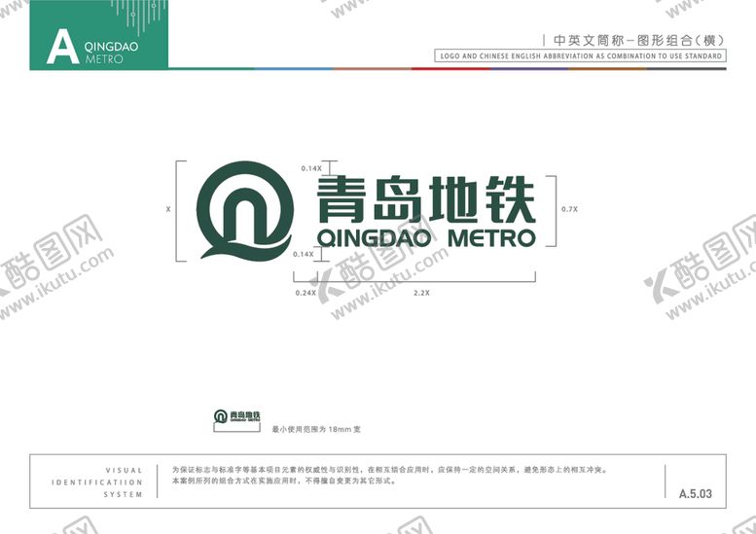Viewport: 756px width, 534px height.
Task: Click the header title 中英文简称-图形组合(横)
Action: pyautogui.click(x=638, y=41)
